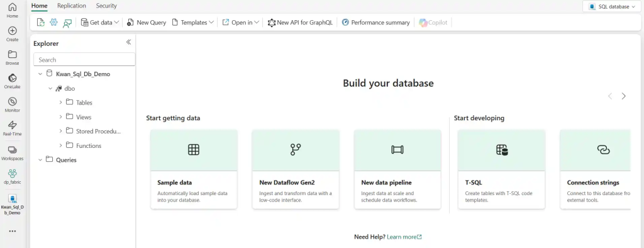644x248 pixels.
Task: Collapse the Kwan_Sql_Db_Demo tree node chevron
Action: [40, 74]
